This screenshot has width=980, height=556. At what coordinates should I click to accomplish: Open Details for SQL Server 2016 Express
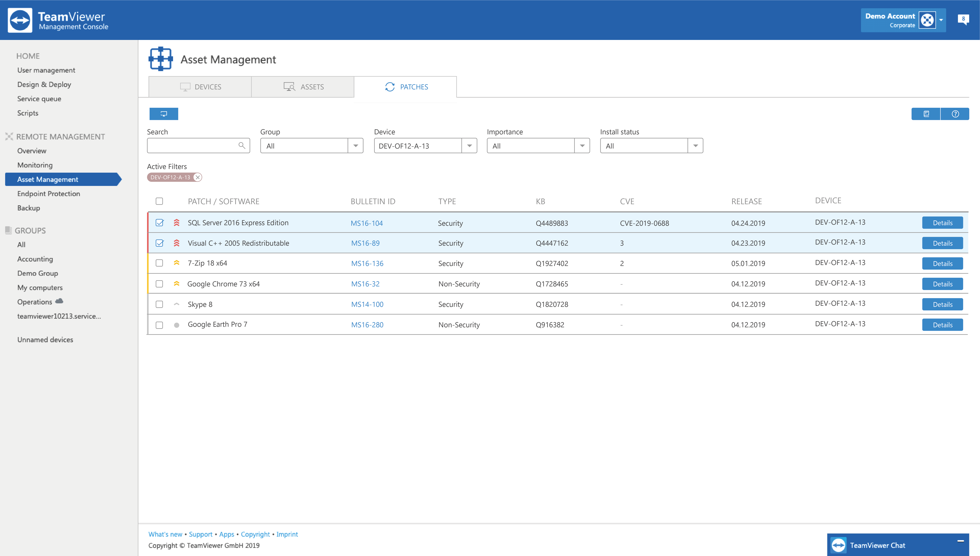click(x=943, y=223)
